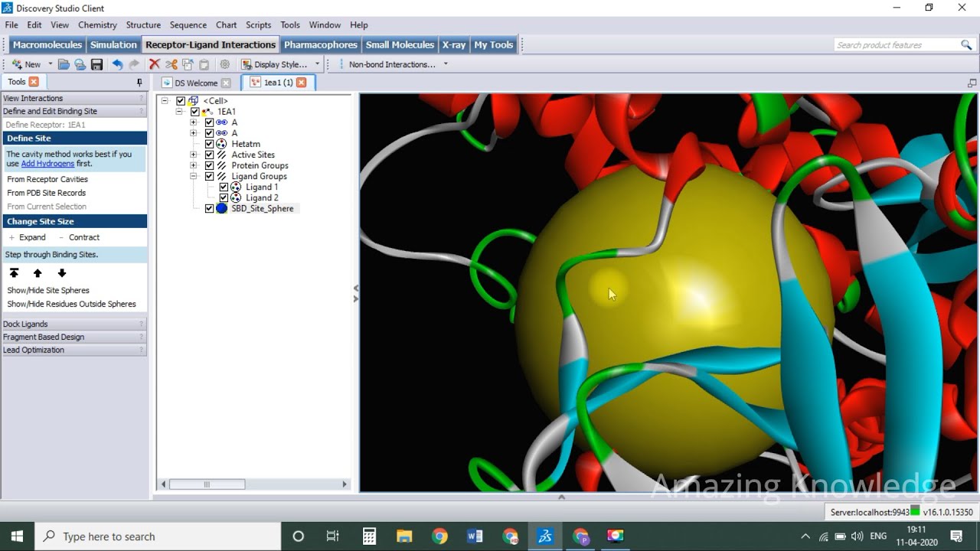Click in the Search product features field
This screenshot has height=551, width=980.
point(896,45)
